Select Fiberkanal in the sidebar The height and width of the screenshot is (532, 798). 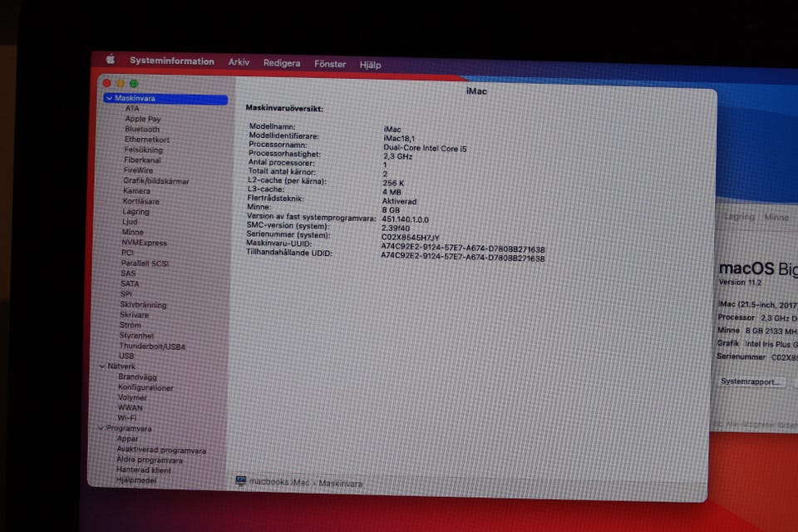pyautogui.click(x=142, y=160)
